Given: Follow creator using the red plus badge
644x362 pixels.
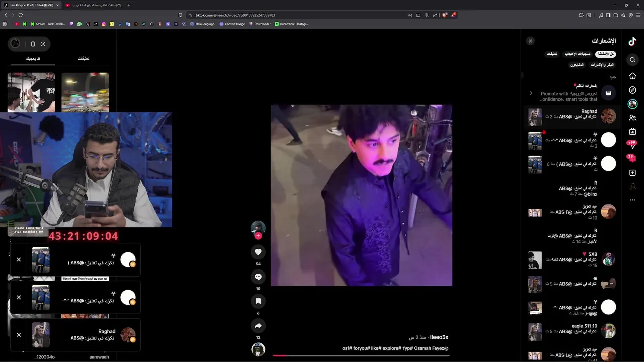Looking at the screenshot, I should click(x=258, y=236).
